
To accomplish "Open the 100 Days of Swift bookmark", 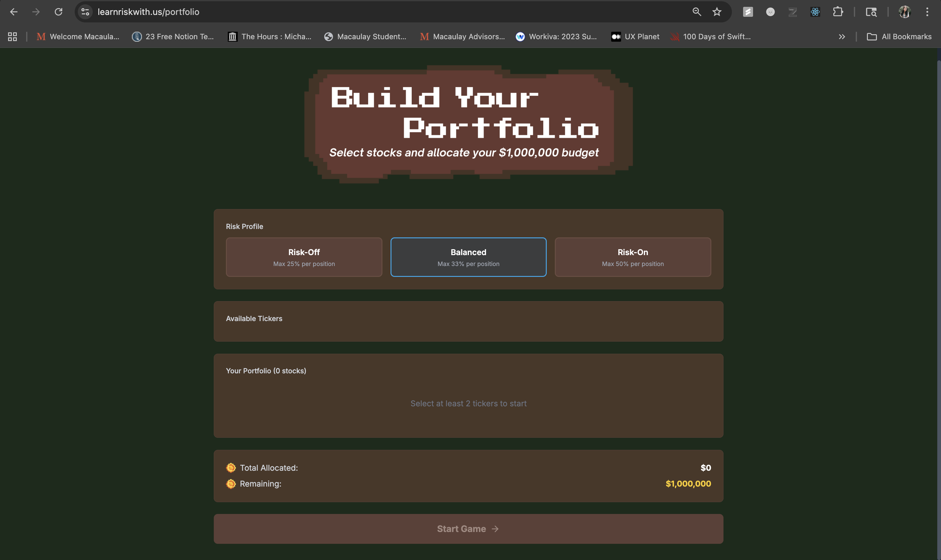I will [710, 37].
